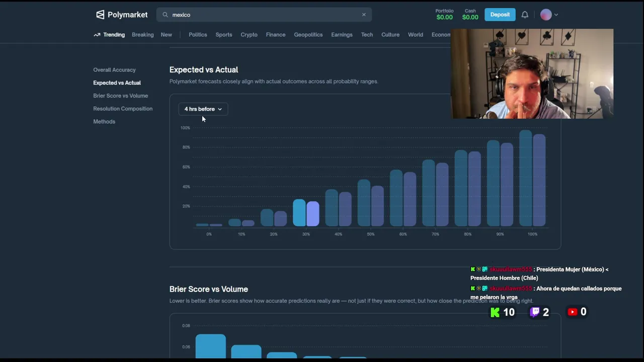Open the Politics category
Viewport: 644px width, 362px height.
tap(198, 35)
